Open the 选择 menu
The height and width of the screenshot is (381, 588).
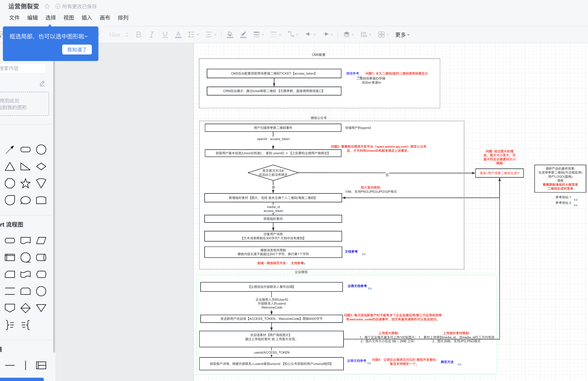[51, 18]
